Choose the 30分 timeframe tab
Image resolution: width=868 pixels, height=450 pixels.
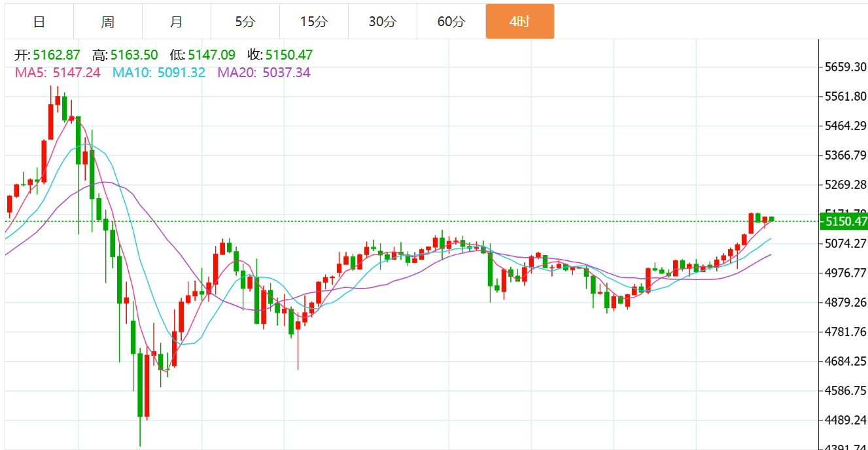(x=383, y=22)
